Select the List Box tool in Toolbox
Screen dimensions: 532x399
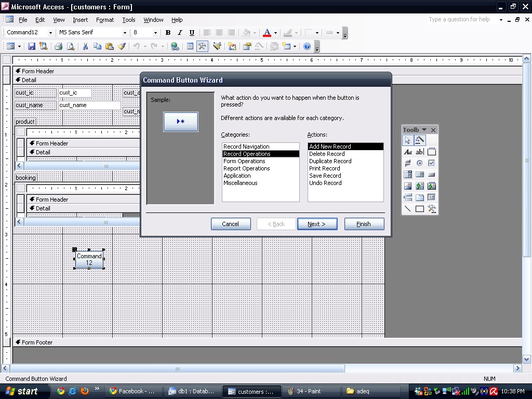(420, 175)
